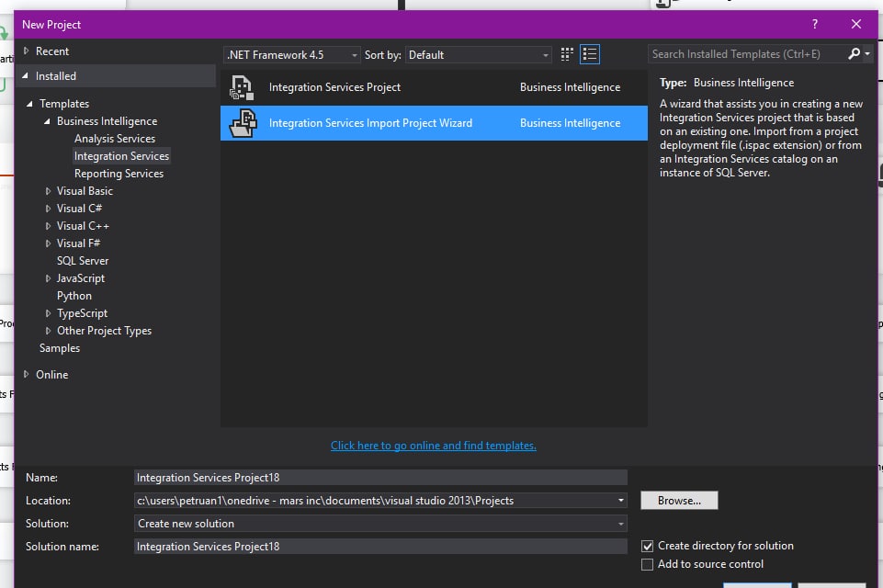The image size is (883, 588).
Task: Click the Import Project Wizard template icon
Action: [x=243, y=123]
